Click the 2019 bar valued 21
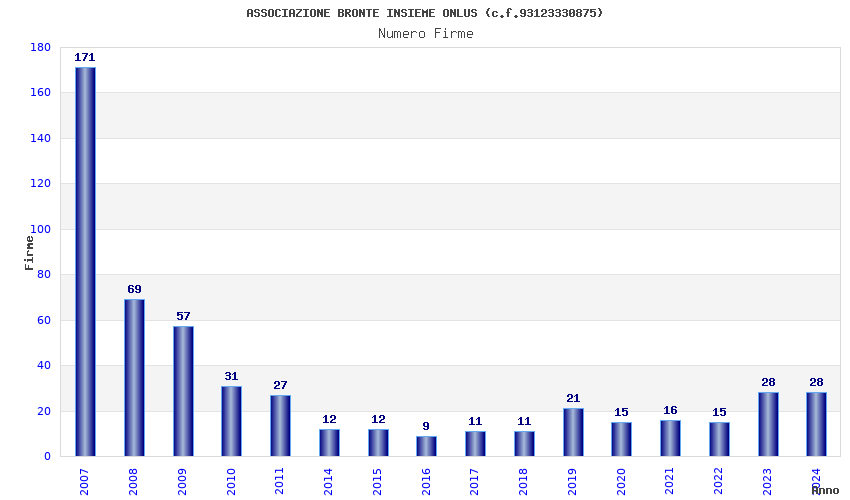 [x=573, y=432]
